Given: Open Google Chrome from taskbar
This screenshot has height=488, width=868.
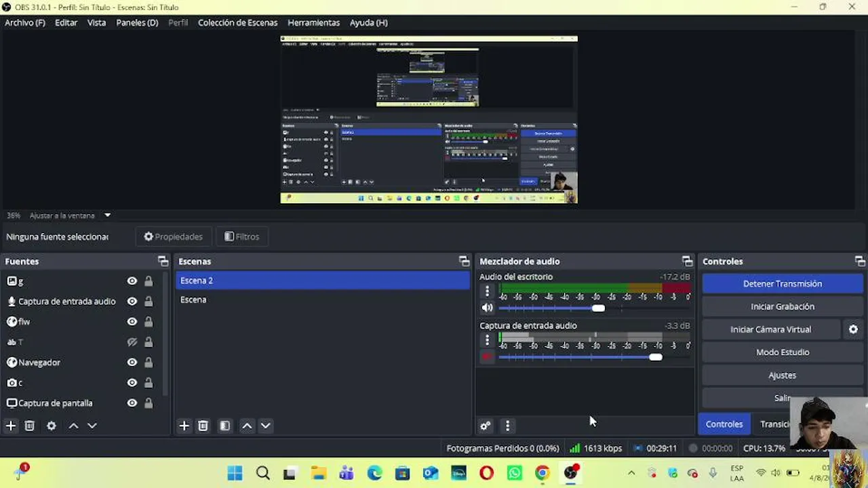Looking at the screenshot, I should 542,473.
